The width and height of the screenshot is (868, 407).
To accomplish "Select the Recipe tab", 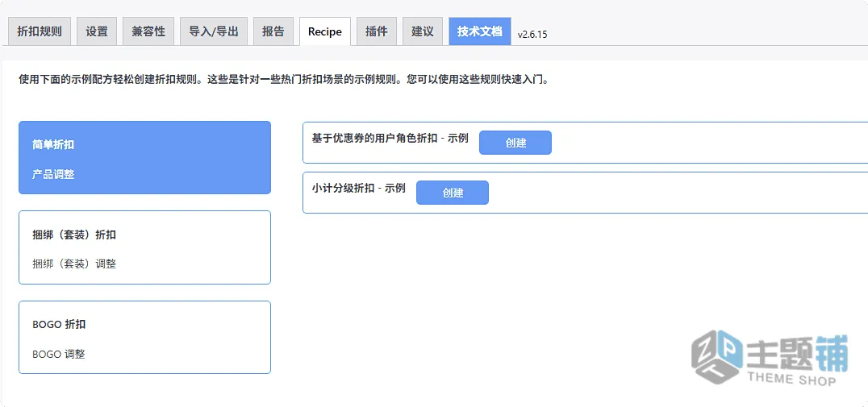I will point(325,31).
